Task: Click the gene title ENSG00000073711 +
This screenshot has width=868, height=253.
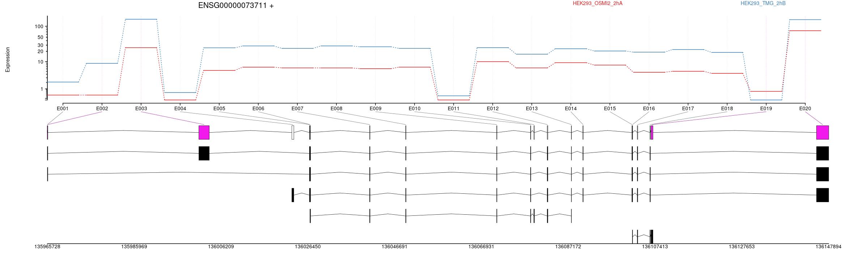Action: click(236, 5)
